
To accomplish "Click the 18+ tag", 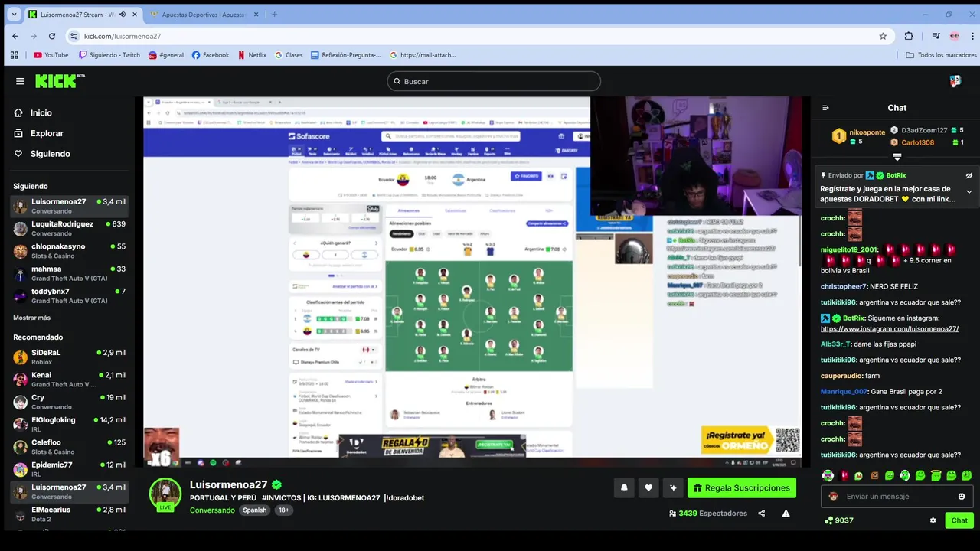I will pos(284,510).
